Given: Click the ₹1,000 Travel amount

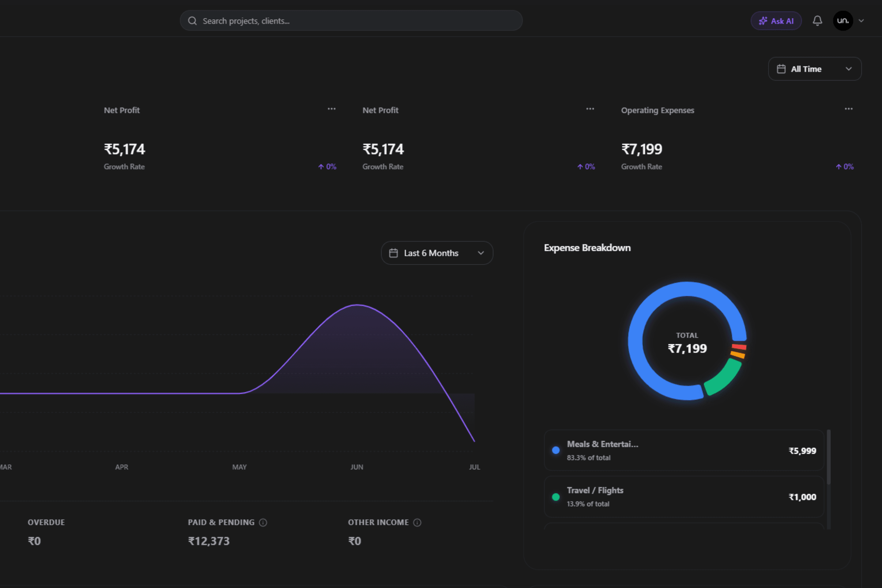Looking at the screenshot, I should (x=802, y=497).
